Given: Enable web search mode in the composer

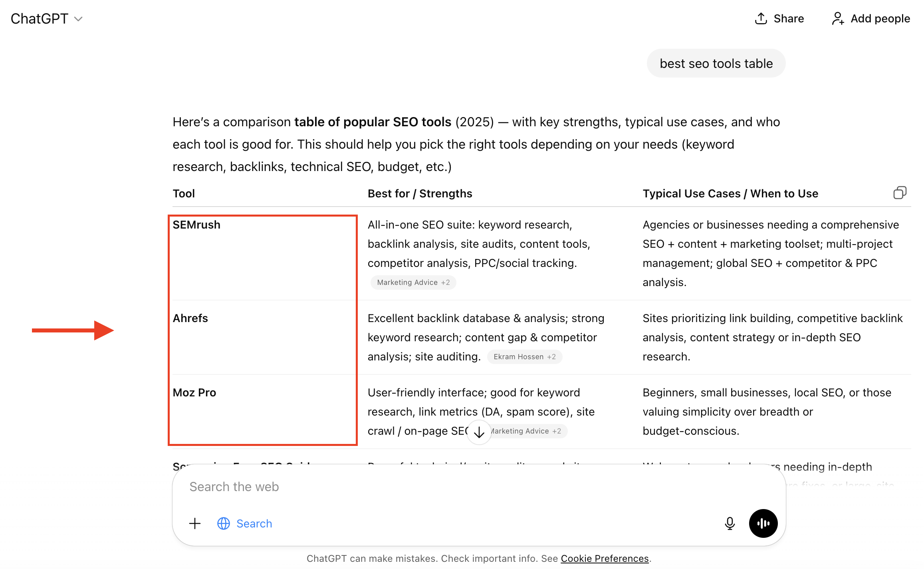Looking at the screenshot, I should pos(245,523).
